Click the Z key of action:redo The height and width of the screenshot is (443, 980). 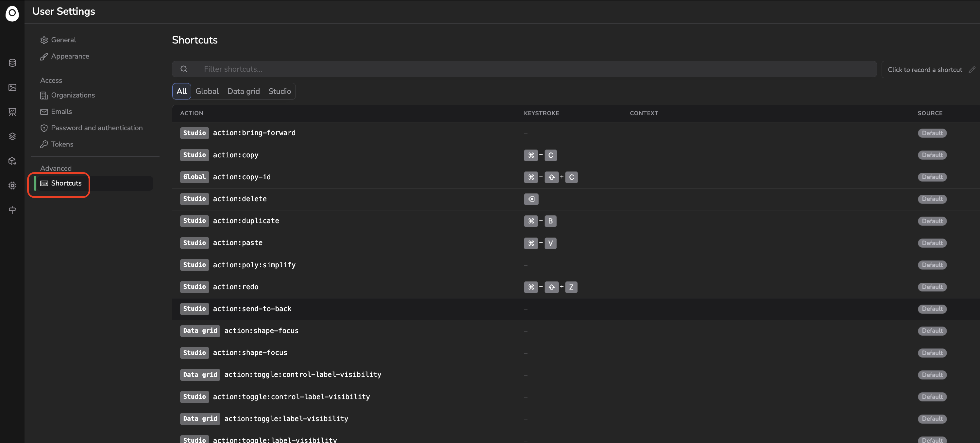[x=571, y=287]
